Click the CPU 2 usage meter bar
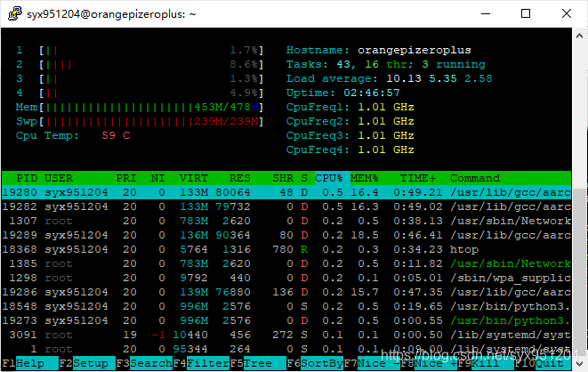Viewport: 588px width, 372px height. pyautogui.click(x=151, y=64)
